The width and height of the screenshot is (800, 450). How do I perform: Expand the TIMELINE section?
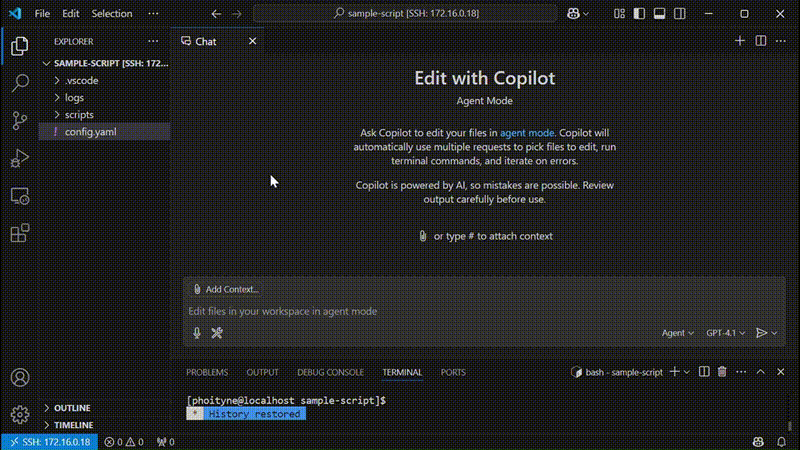[x=105, y=425]
